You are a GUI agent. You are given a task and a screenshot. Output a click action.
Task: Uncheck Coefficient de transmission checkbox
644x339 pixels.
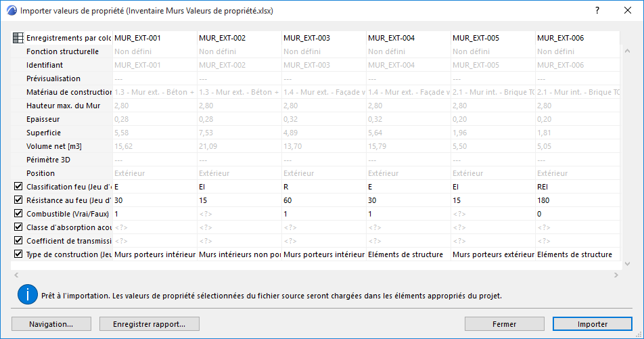click(18, 241)
